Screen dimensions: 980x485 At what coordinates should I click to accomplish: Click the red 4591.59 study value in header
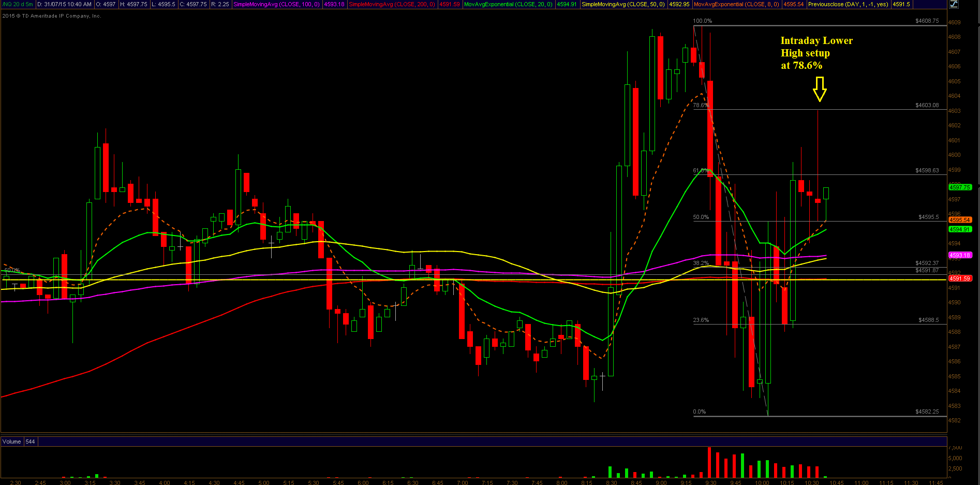coord(449,4)
